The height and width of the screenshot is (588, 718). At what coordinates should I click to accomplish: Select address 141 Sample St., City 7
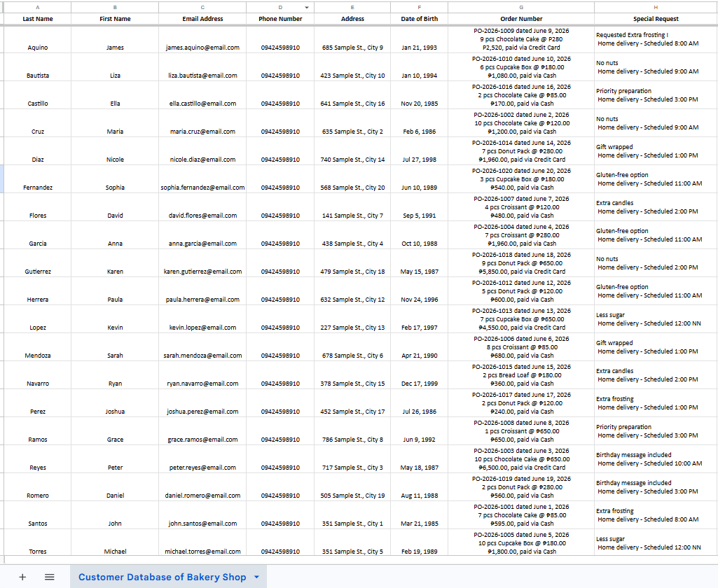[352, 206]
